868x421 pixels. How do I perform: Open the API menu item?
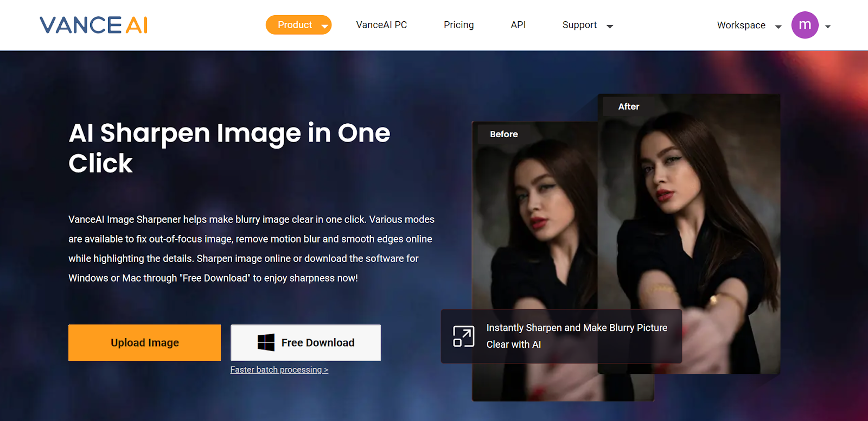(518, 25)
